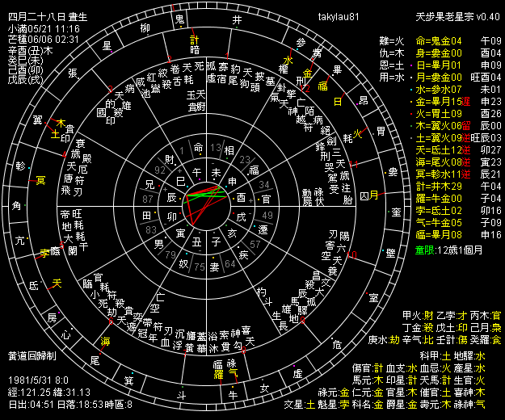
Task: Click the yellow 計 planet marker
Action: click(194, 39)
